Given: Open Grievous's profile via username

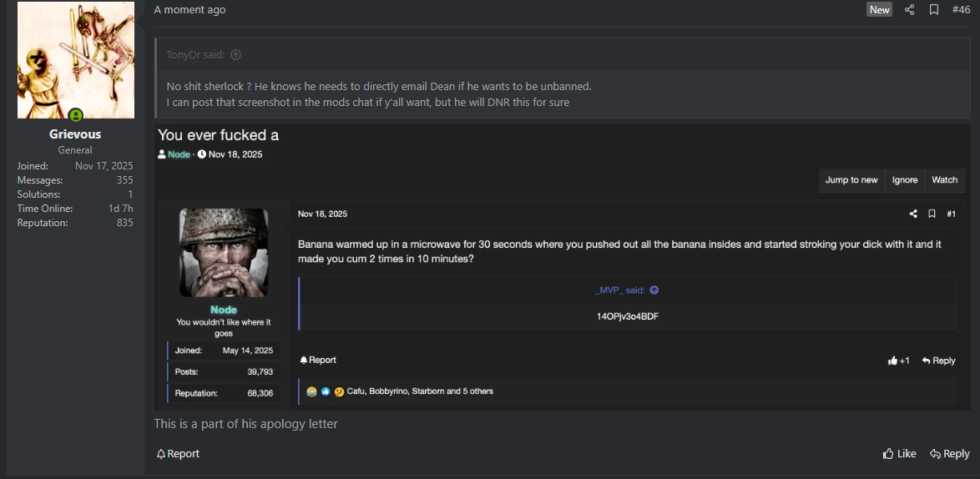Looking at the screenshot, I should 75,134.
